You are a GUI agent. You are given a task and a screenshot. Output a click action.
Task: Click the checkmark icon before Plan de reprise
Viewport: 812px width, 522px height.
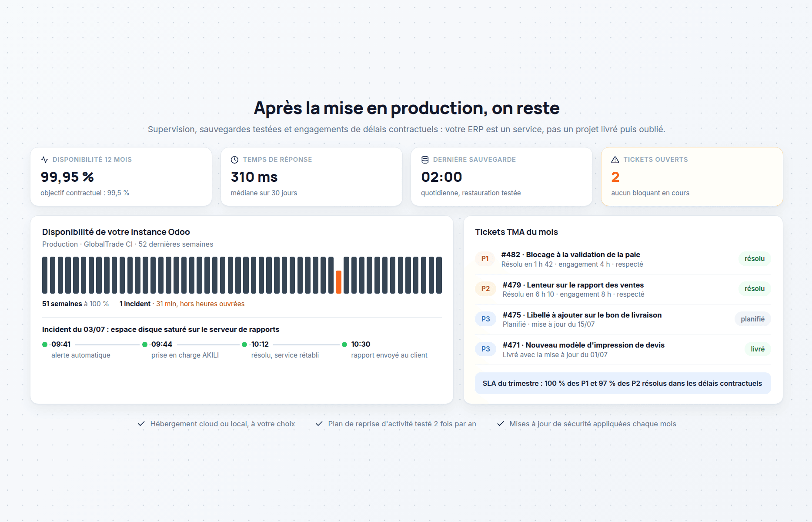point(319,424)
